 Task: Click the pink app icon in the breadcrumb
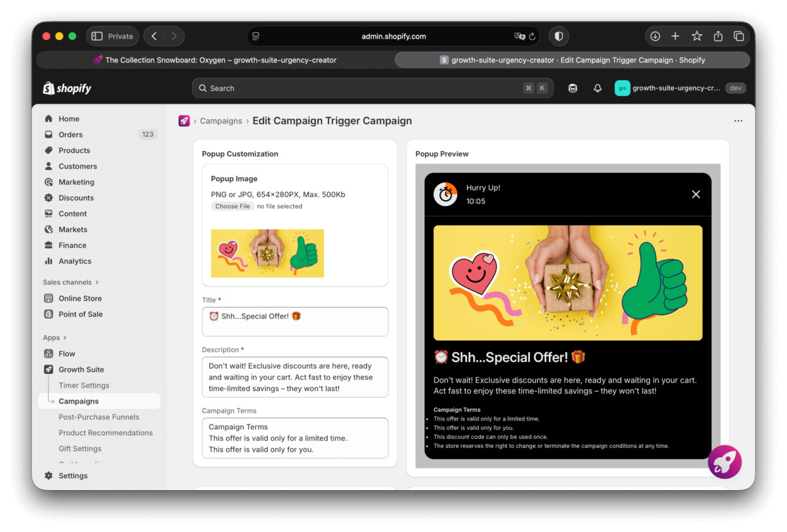(x=184, y=121)
